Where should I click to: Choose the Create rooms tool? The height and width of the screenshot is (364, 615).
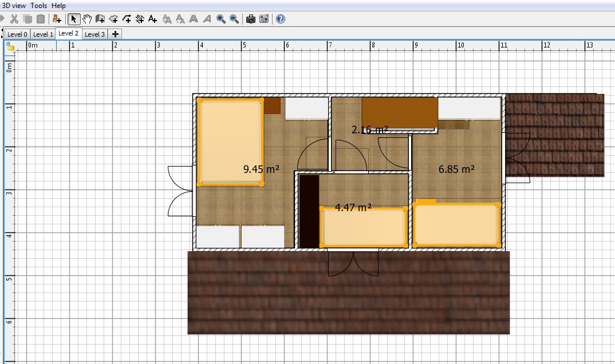click(113, 19)
